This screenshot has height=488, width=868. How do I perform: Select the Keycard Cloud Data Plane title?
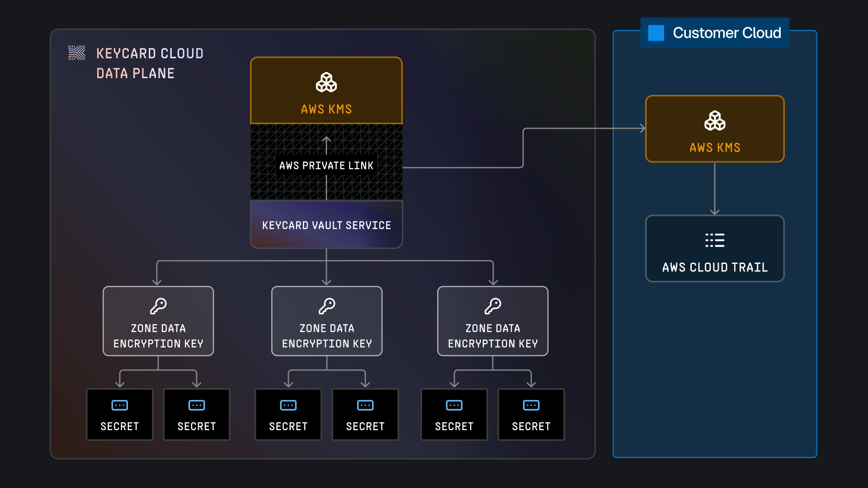click(149, 62)
